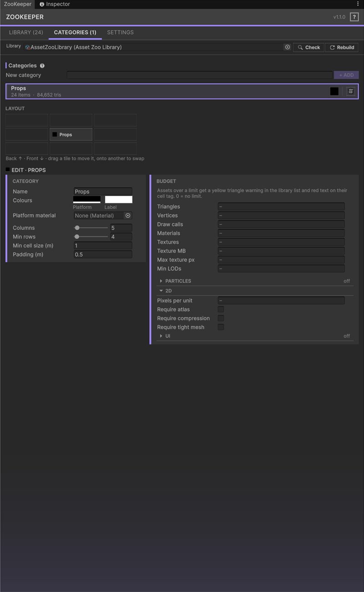Switch to the ZooKeeper window tab

pyautogui.click(x=17, y=4)
